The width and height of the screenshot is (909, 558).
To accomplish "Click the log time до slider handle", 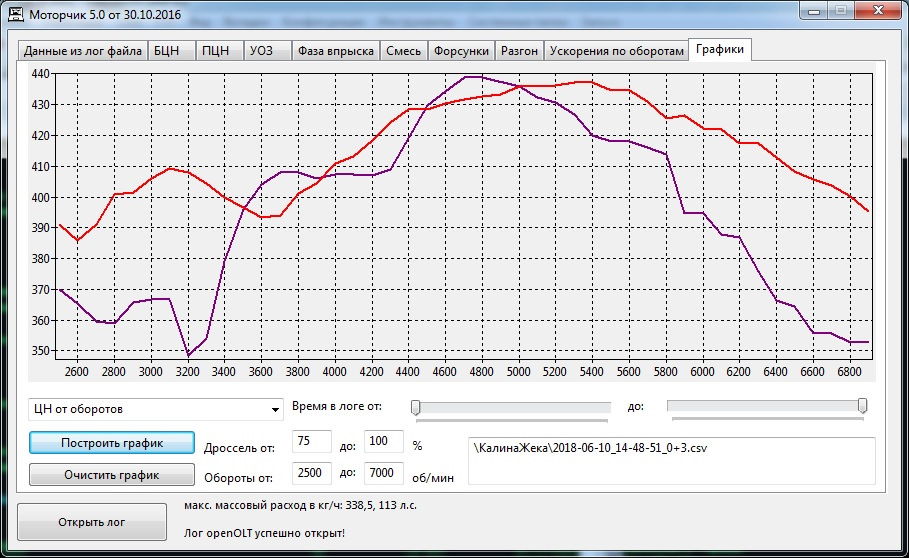I will click(863, 406).
